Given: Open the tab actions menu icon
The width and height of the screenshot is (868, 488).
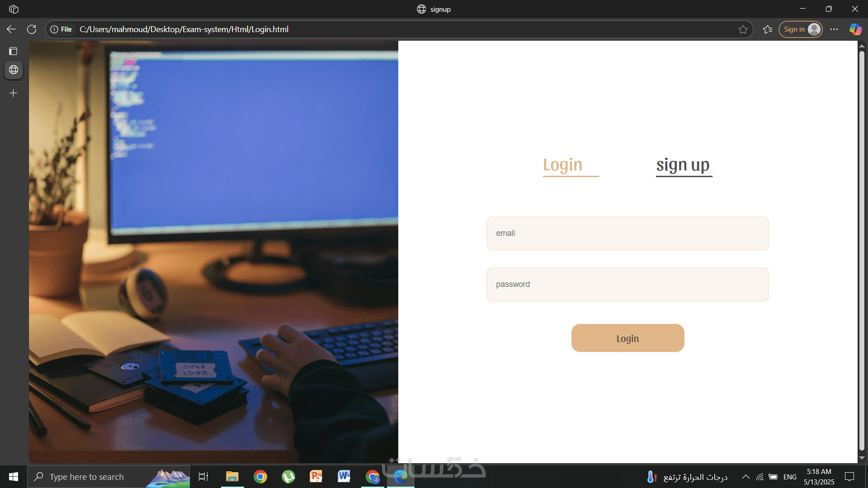Looking at the screenshot, I should pos(13,51).
